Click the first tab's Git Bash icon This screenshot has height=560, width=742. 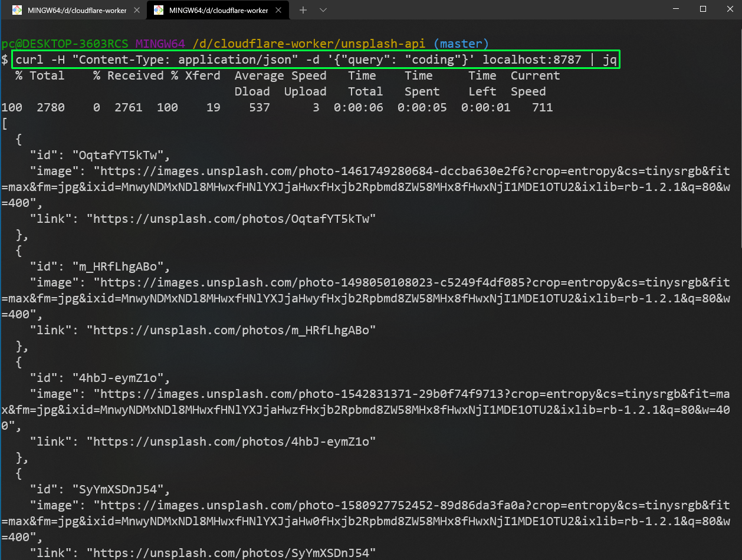coord(18,10)
